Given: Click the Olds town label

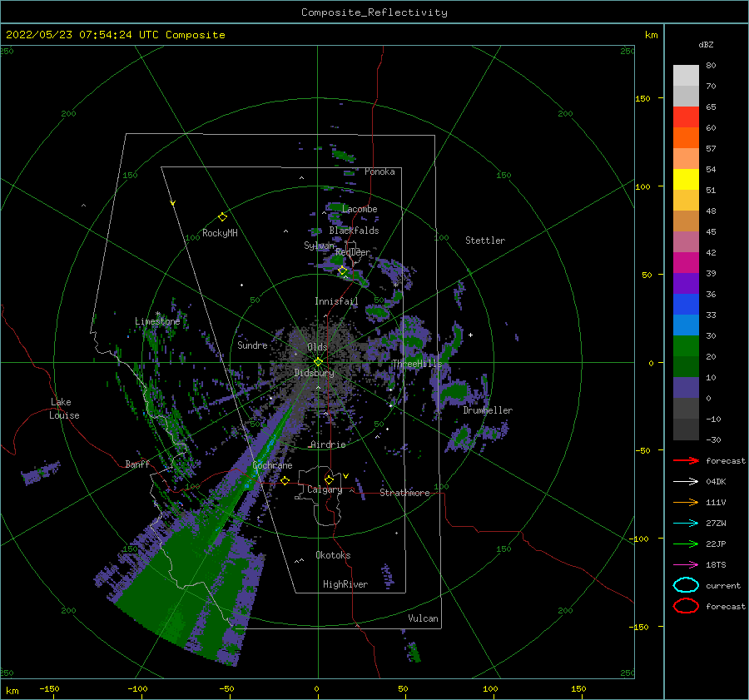Looking at the screenshot, I should pos(317,347).
